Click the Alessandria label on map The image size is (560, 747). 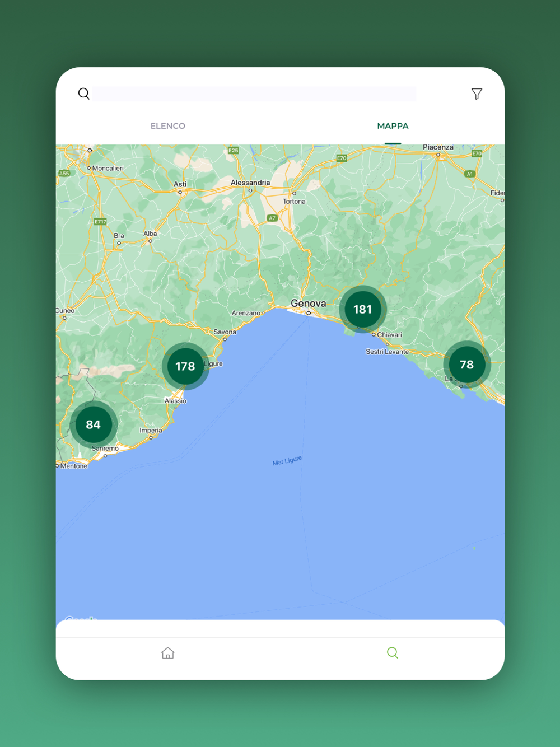[x=250, y=183]
